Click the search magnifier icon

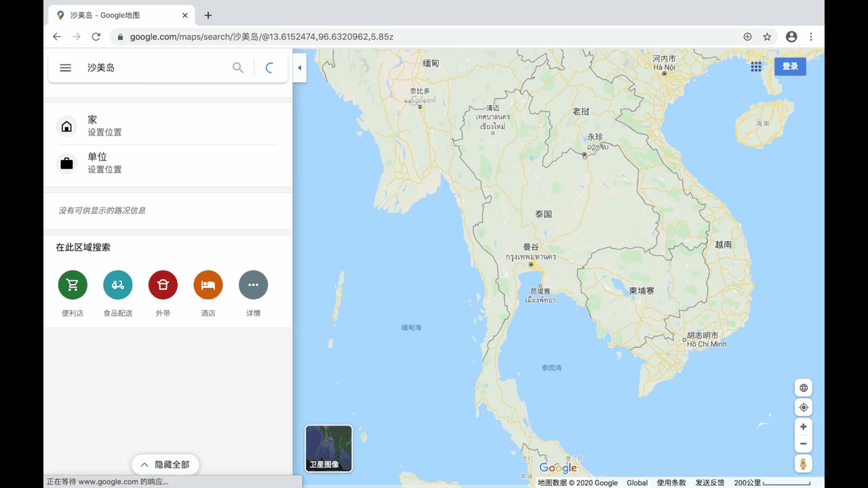(x=238, y=68)
